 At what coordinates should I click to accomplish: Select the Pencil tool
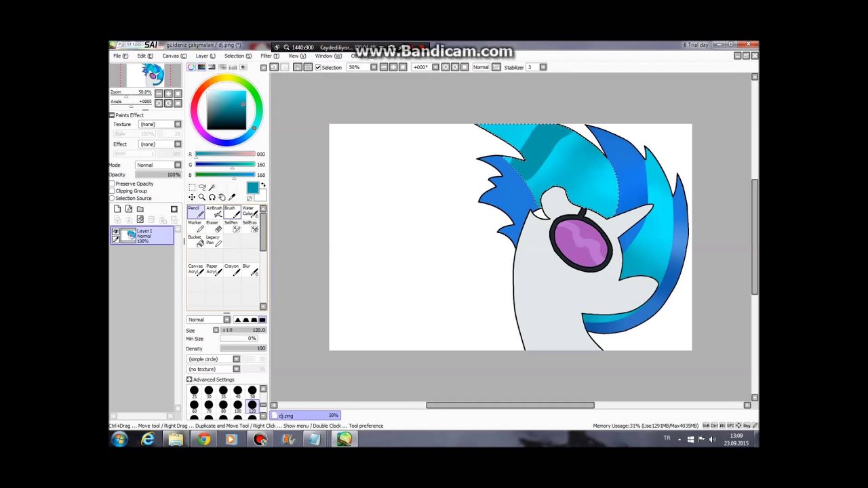point(196,211)
